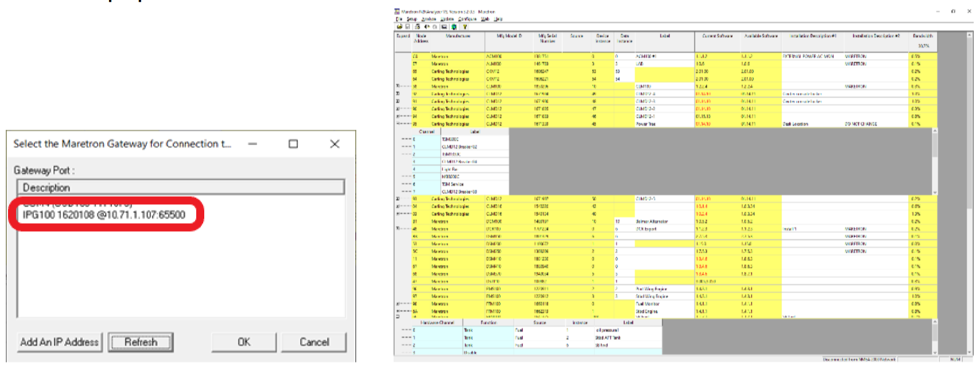
Task: Collapse the Stbd Engine row tree node
Action: 398,311
